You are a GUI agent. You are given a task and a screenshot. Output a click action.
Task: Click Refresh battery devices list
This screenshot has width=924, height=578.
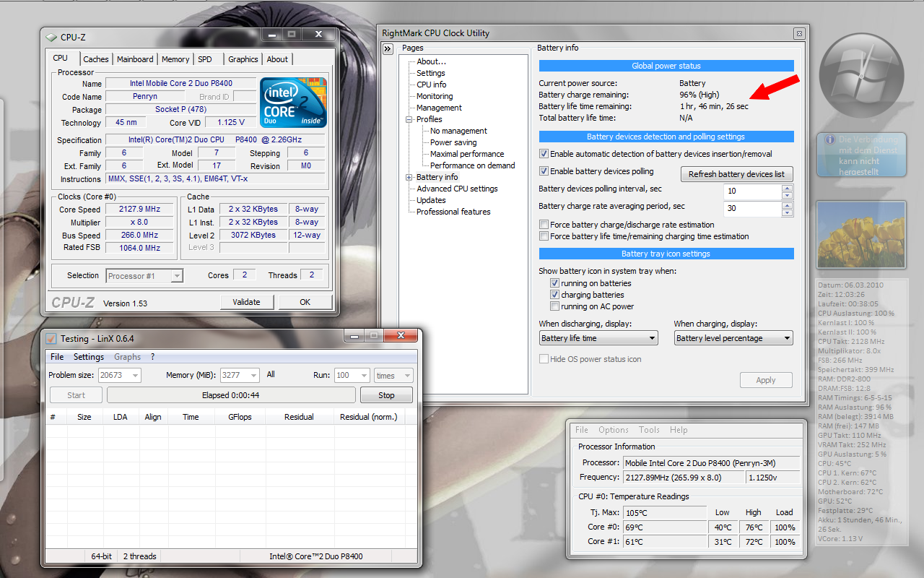point(736,174)
